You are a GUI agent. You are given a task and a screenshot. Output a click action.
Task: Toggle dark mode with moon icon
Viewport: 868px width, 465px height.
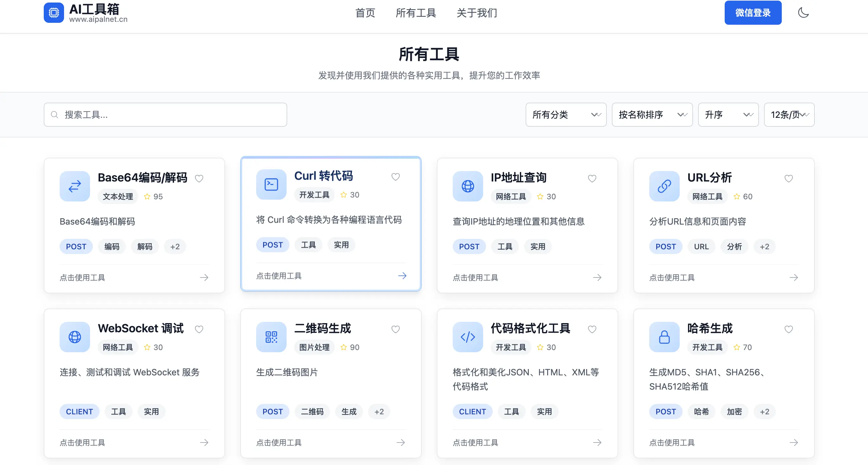pyautogui.click(x=803, y=13)
